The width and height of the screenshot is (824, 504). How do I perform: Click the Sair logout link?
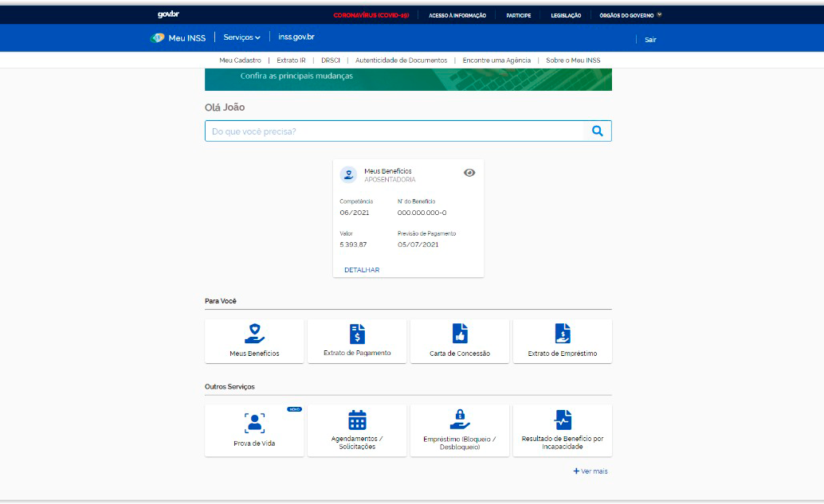tap(650, 40)
